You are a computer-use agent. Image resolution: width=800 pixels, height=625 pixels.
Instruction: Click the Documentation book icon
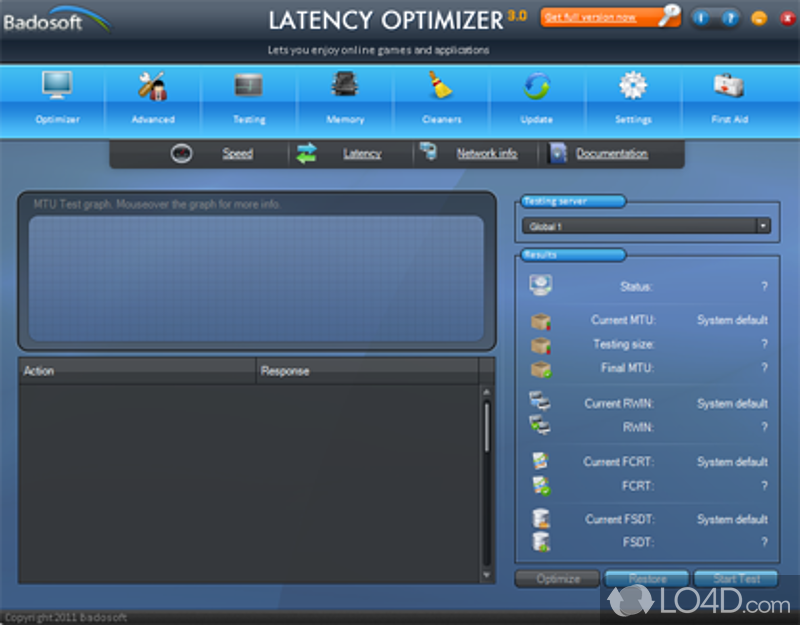[557, 153]
